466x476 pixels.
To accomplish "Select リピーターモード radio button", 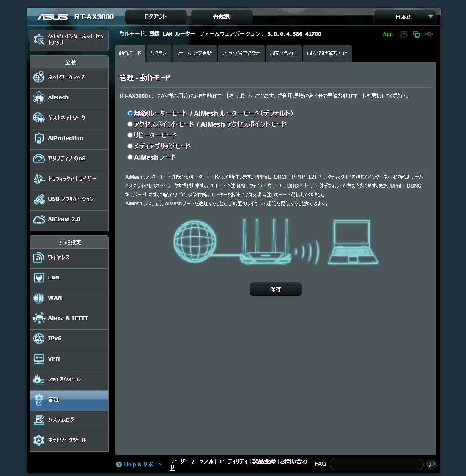I will pos(130,135).
